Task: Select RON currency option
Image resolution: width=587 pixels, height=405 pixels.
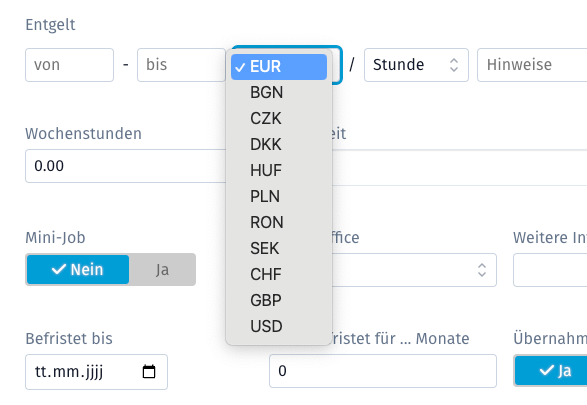Action: [x=279, y=222]
